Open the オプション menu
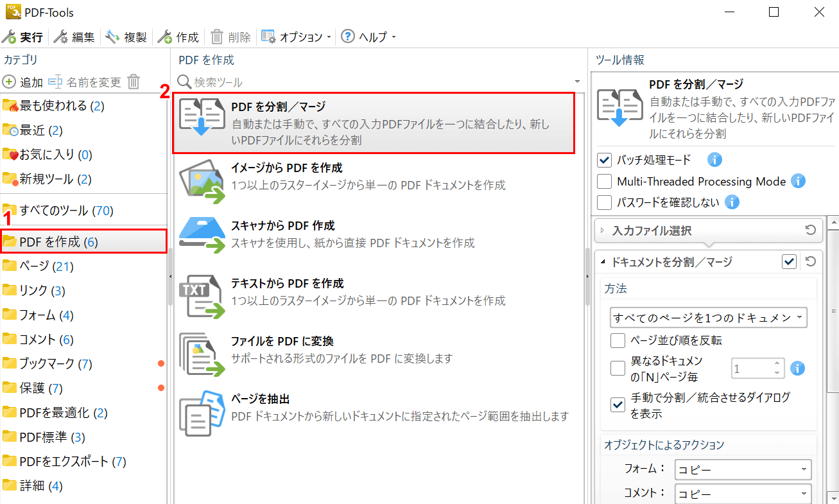The image size is (839, 504). (x=297, y=37)
